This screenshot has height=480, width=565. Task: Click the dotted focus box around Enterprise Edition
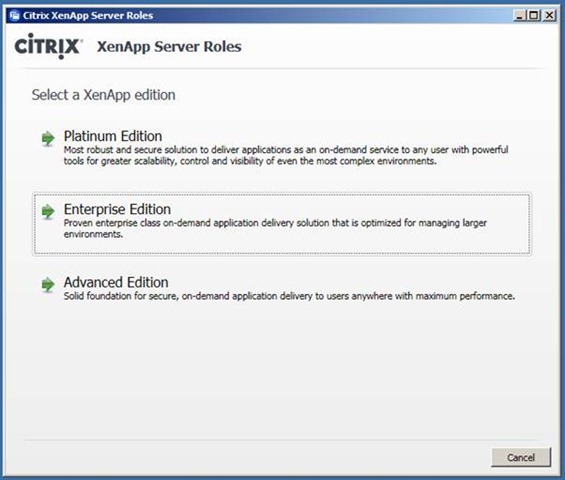pyautogui.click(x=282, y=224)
